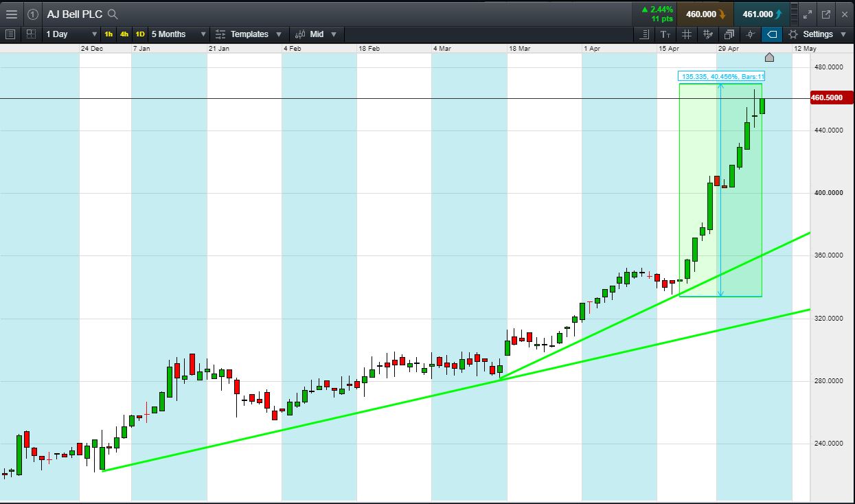Click the dotted selection box icon
This screenshot has width=855, height=504.
tap(31, 34)
